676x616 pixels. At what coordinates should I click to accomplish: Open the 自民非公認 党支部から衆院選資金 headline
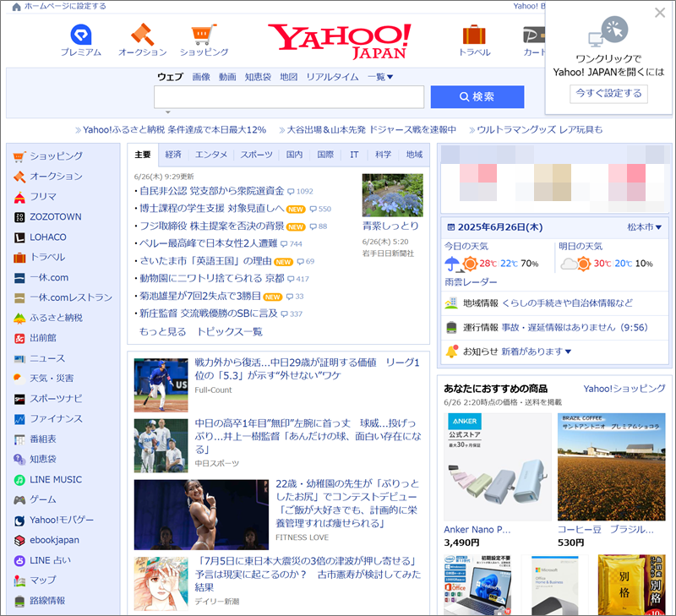(212, 191)
